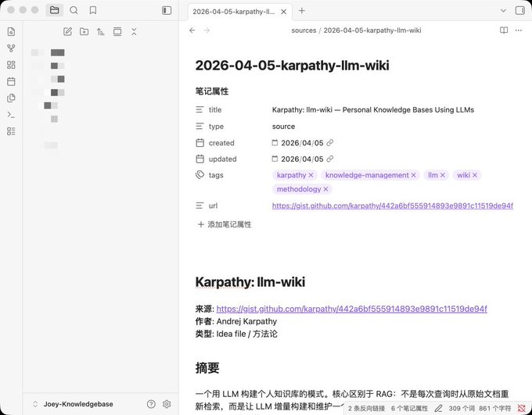
Task: Open the bases list icon in ribbon
Action: coord(11,131)
